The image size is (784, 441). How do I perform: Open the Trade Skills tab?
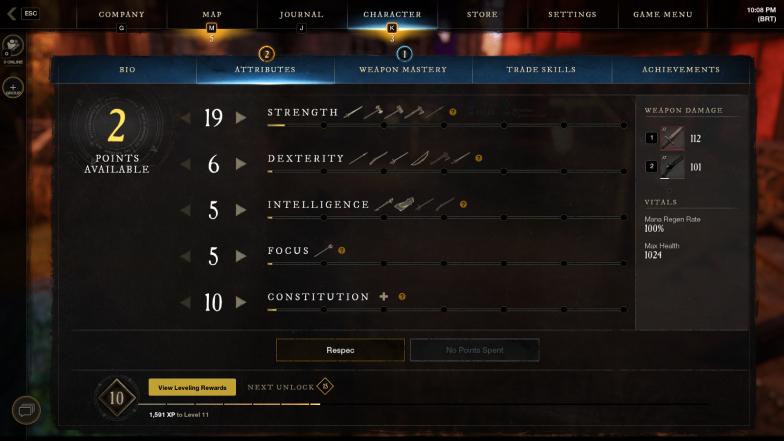542,70
